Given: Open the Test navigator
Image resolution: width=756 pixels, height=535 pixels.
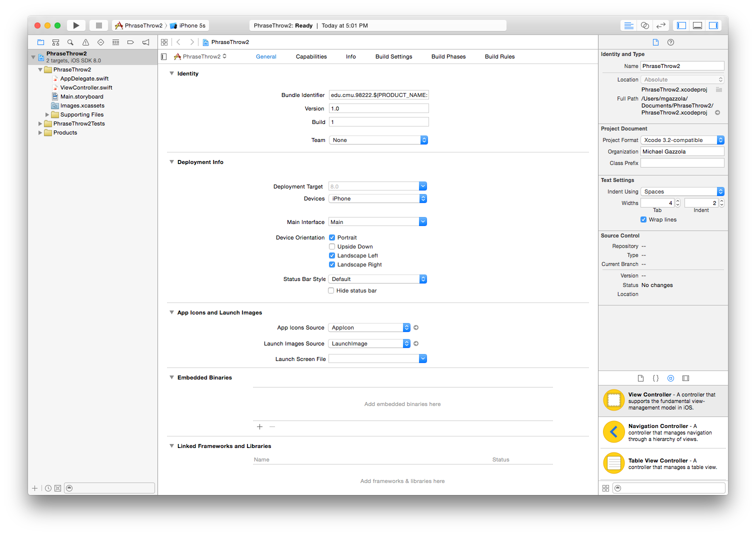Looking at the screenshot, I should click(100, 42).
